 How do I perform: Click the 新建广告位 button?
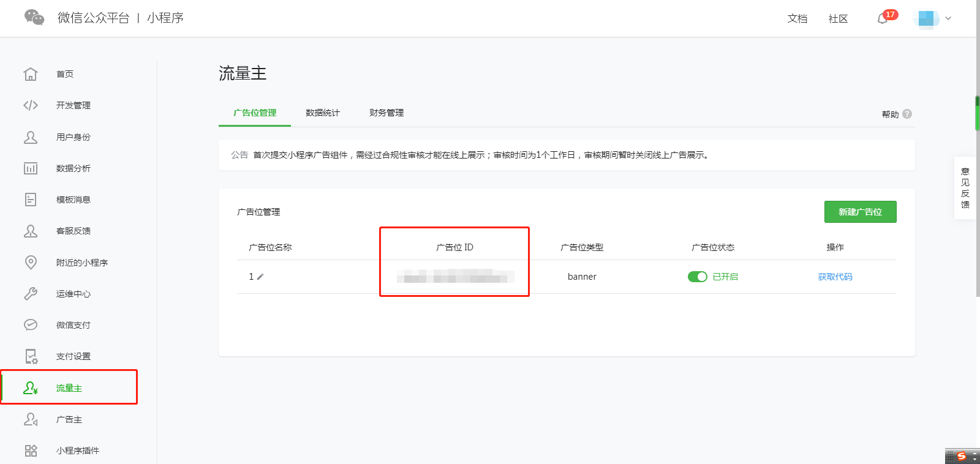tap(860, 212)
